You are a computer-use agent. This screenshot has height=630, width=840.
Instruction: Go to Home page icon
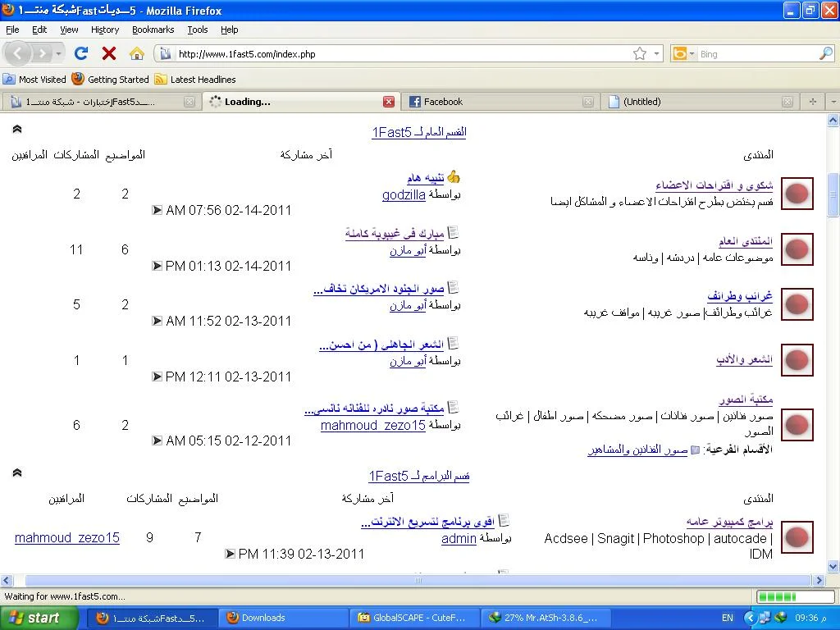click(x=136, y=53)
